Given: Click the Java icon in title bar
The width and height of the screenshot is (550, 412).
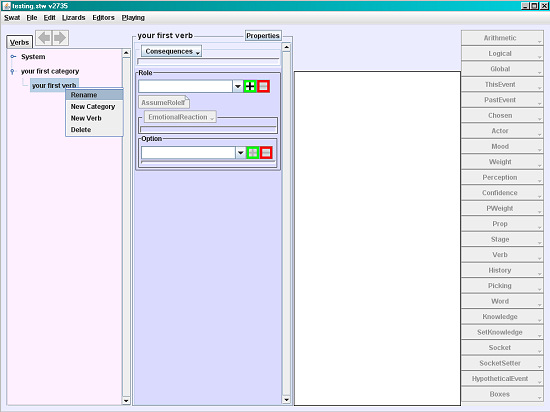Looking at the screenshot, I should point(6,6).
